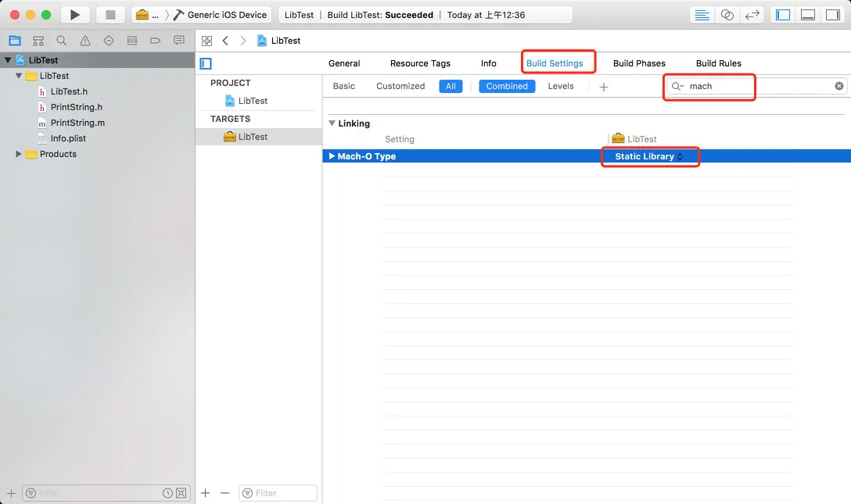Switch to the Build Rules tab
The height and width of the screenshot is (504, 851).
[719, 63]
